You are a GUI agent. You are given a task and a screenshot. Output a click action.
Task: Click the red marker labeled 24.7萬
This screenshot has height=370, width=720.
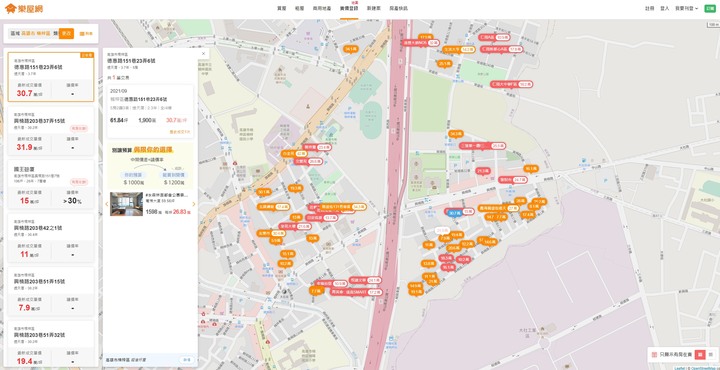coord(512,180)
